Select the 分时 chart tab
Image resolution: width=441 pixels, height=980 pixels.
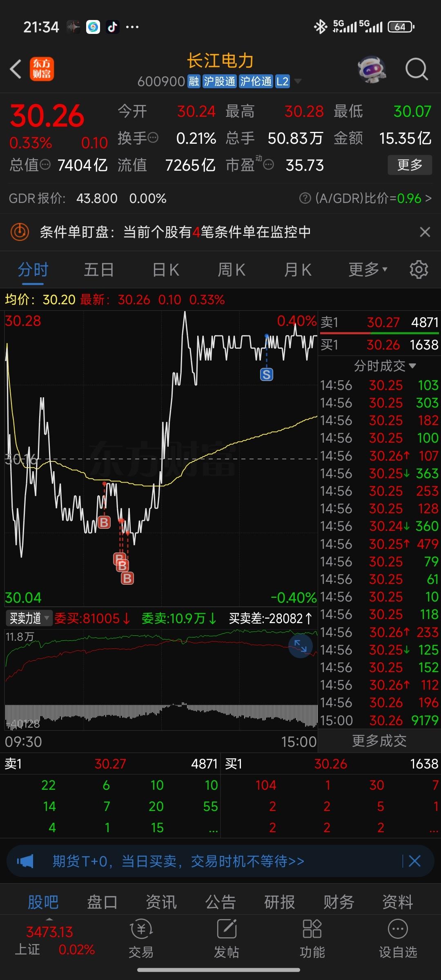pyautogui.click(x=33, y=270)
